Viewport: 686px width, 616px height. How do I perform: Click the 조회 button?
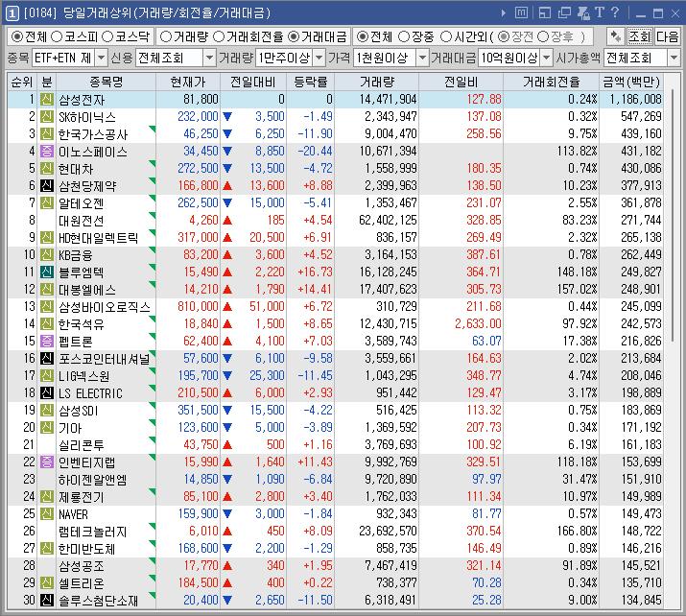(x=640, y=36)
